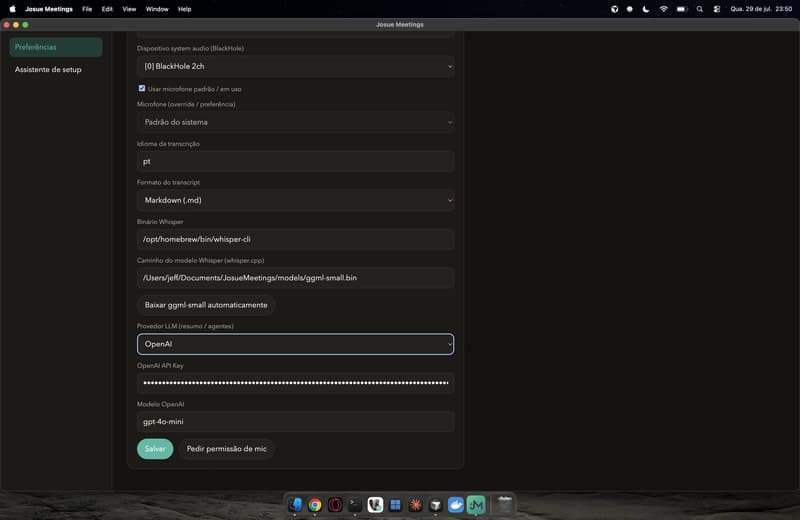Click the Wi-Fi status icon in menu bar
Screen dimensions: 800x520
click(663, 9)
